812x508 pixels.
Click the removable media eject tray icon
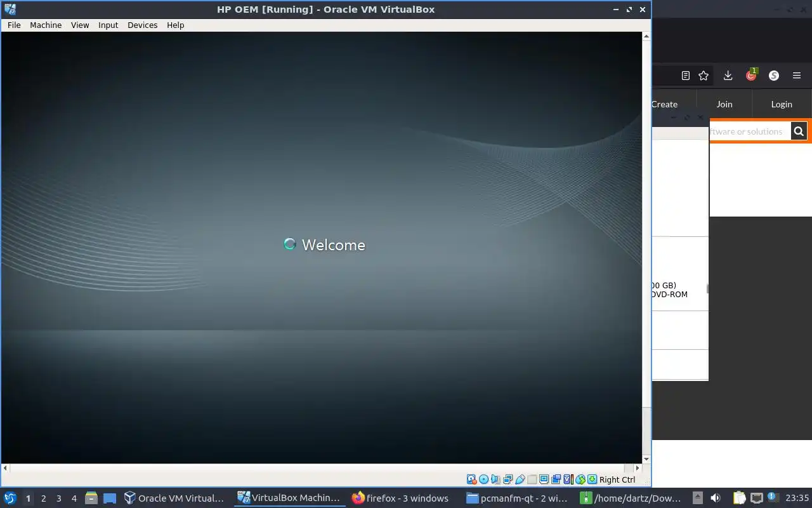pos(697,498)
